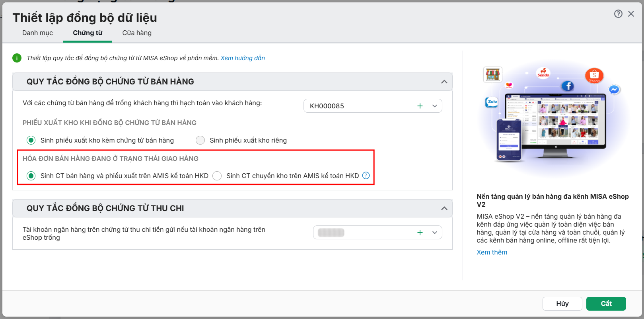The width and height of the screenshot is (644, 319).
Task: Open the customer KH000085 dropdown arrow
Action: [435, 106]
